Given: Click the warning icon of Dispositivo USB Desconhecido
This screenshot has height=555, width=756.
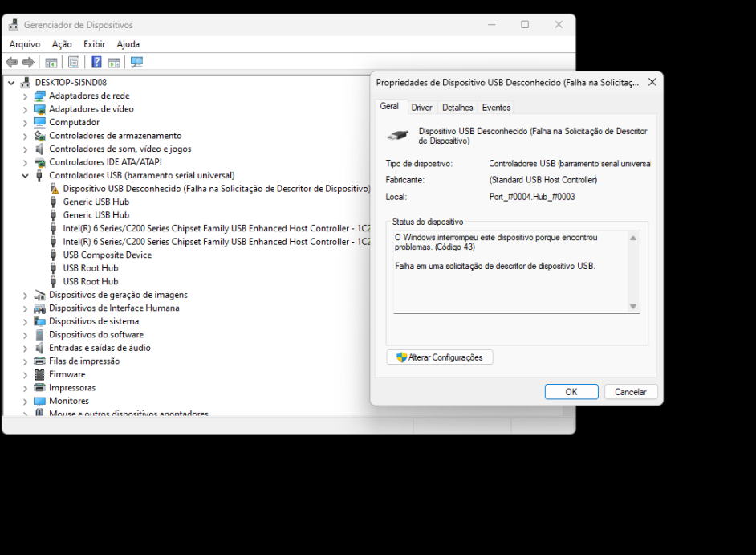Looking at the screenshot, I should [x=54, y=190].
